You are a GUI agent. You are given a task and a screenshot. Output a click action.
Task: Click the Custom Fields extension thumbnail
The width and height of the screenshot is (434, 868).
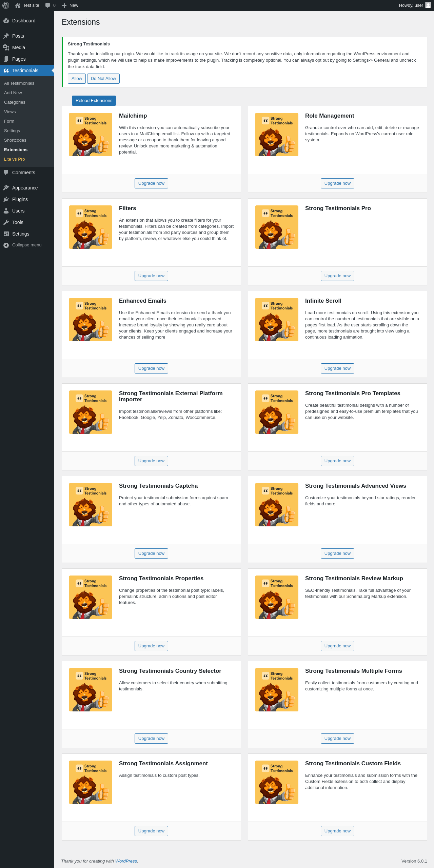pos(277,782)
